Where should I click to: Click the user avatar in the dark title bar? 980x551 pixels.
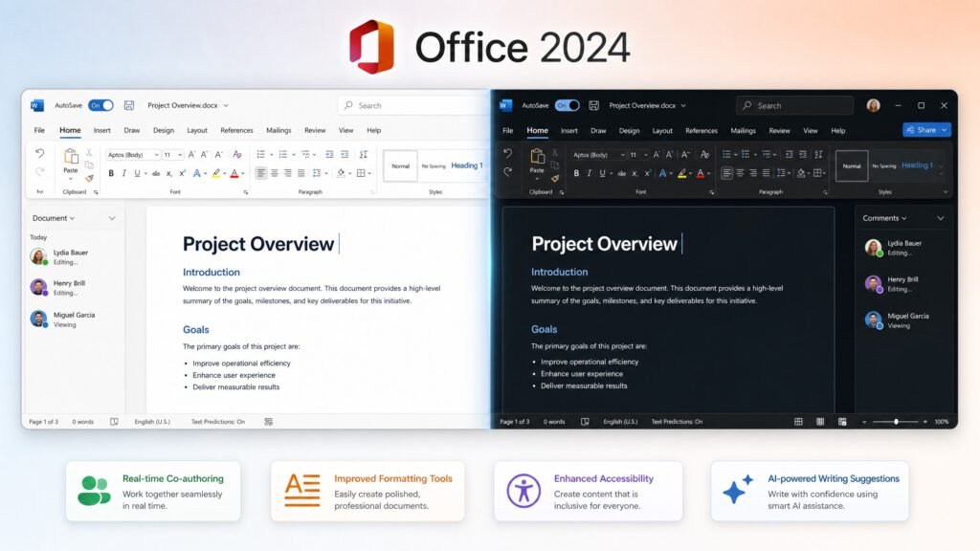coord(873,105)
